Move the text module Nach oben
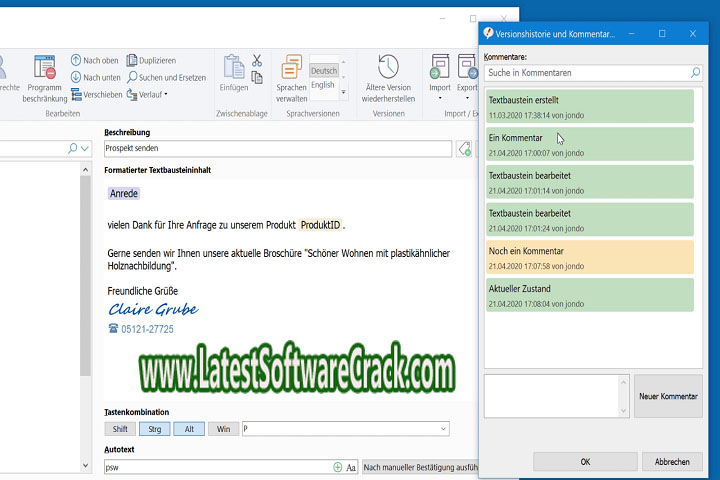This screenshot has height=480, width=720. tap(95, 60)
